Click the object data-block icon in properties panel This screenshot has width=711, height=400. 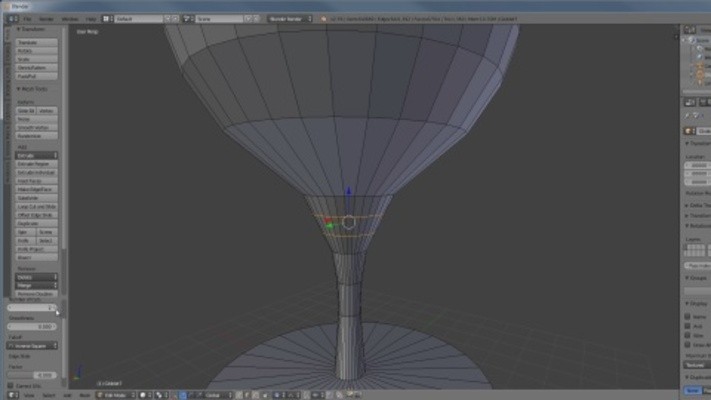(688, 131)
